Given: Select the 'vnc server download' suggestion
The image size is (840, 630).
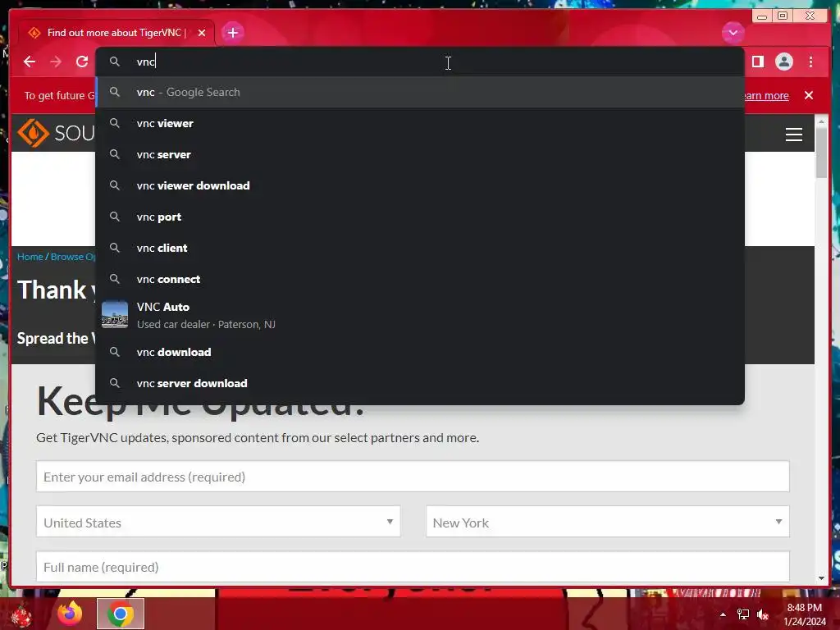Looking at the screenshot, I should [420, 383].
